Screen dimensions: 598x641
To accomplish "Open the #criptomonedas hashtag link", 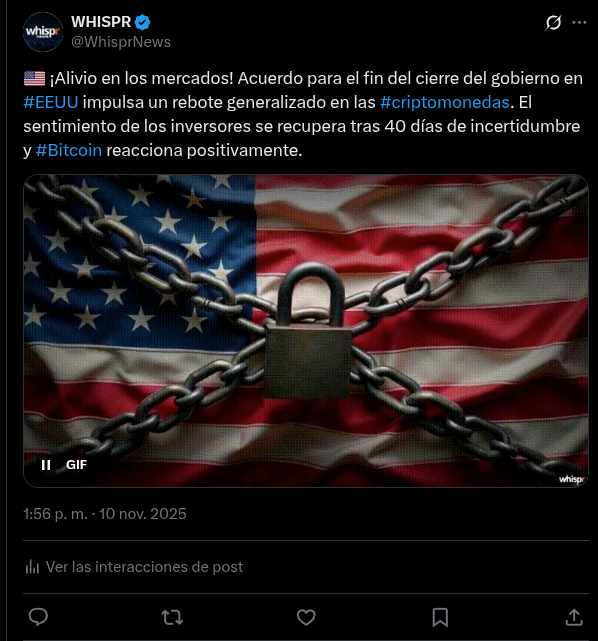I will pyautogui.click(x=445, y=102).
